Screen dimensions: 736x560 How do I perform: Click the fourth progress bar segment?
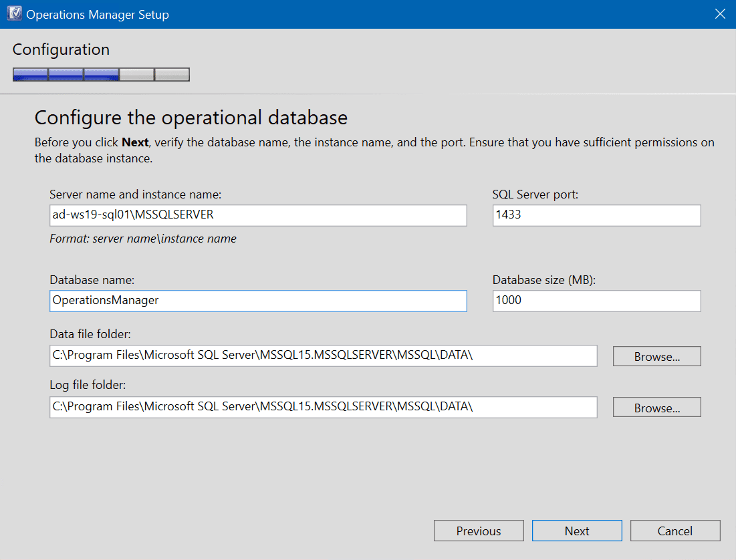136,74
